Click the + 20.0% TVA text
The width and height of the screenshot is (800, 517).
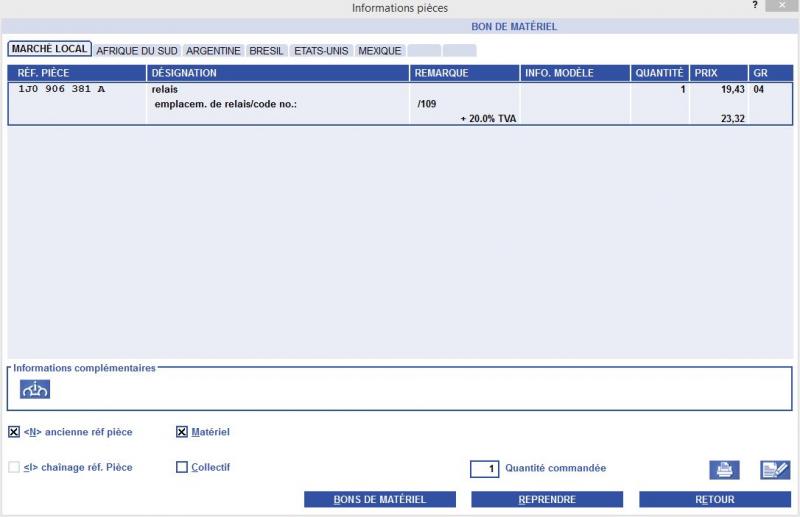coord(488,118)
